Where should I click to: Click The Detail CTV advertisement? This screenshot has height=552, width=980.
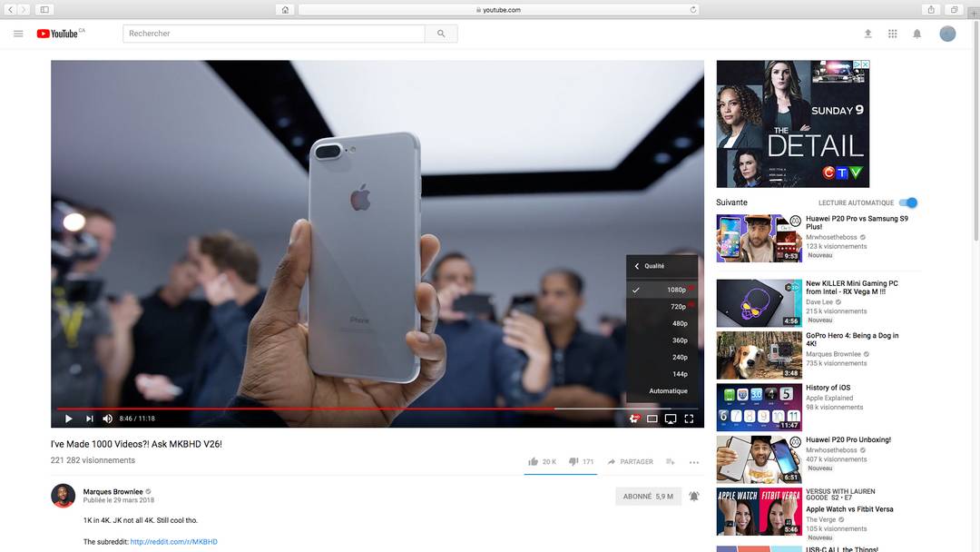point(792,123)
